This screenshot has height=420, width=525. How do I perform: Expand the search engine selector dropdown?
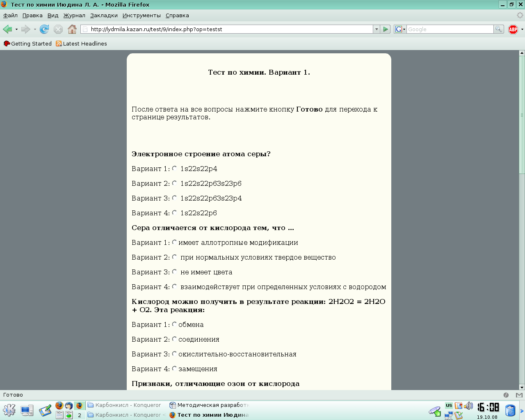tap(400, 29)
